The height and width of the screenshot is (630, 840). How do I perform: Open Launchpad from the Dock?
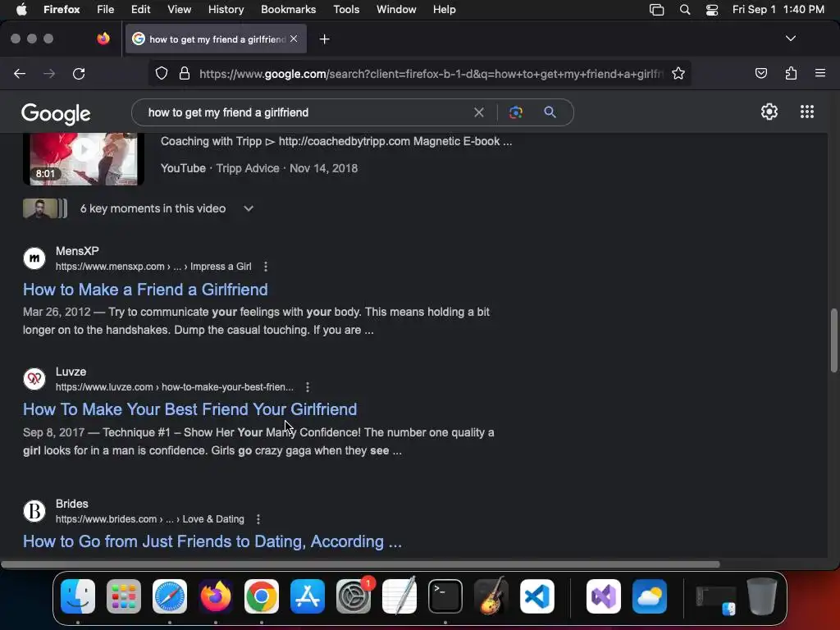124,596
